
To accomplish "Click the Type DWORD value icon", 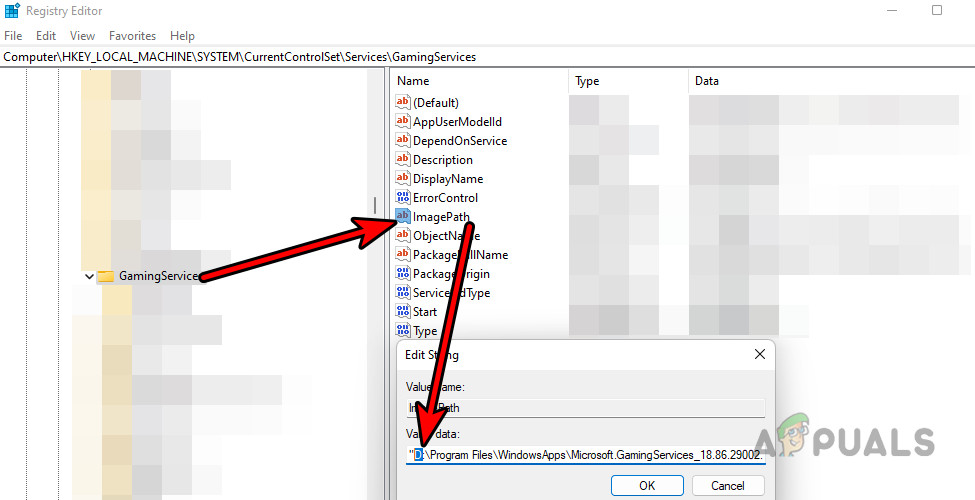I will 403,330.
